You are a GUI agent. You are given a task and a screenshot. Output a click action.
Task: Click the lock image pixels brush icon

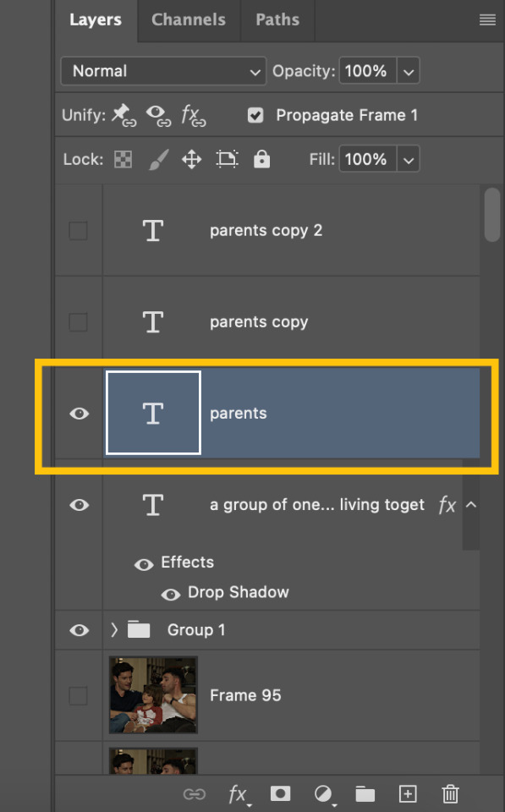[158, 160]
